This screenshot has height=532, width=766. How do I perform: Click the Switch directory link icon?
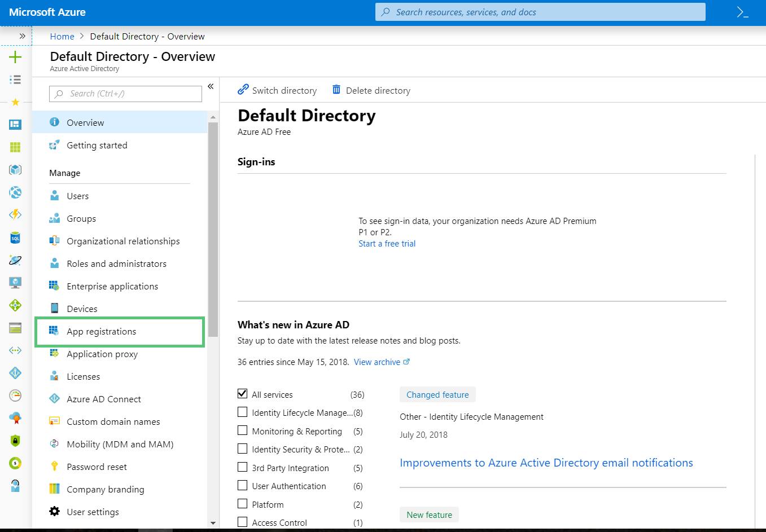[x=243, y=90]
